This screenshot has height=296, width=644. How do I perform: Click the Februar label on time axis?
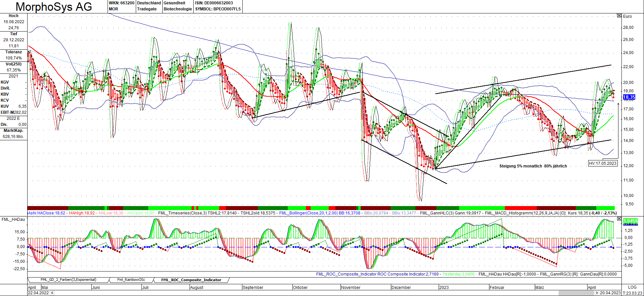(x=497, y=288)
